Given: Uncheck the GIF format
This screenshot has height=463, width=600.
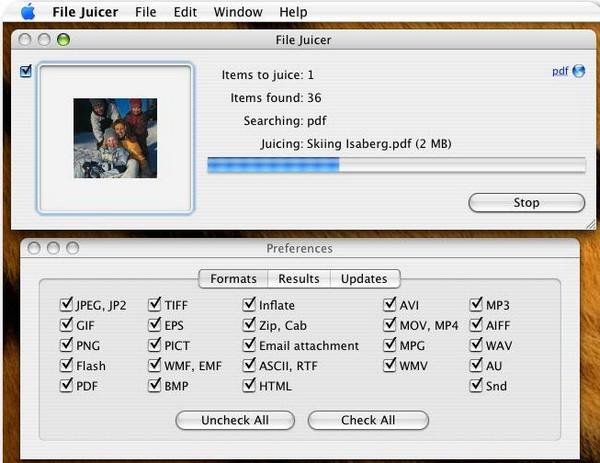Looking at the screenshot, I should pyautogui.click(x=66, y=325).
